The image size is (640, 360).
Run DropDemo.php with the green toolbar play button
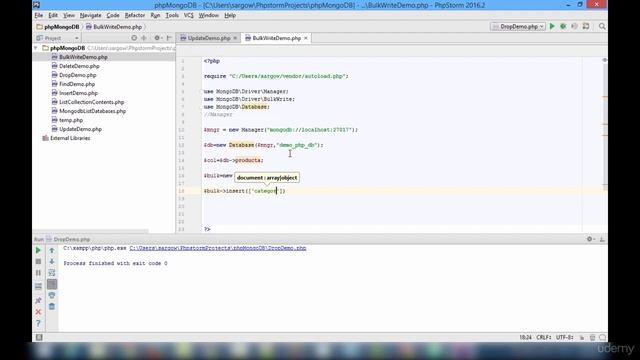click(552, 26)
